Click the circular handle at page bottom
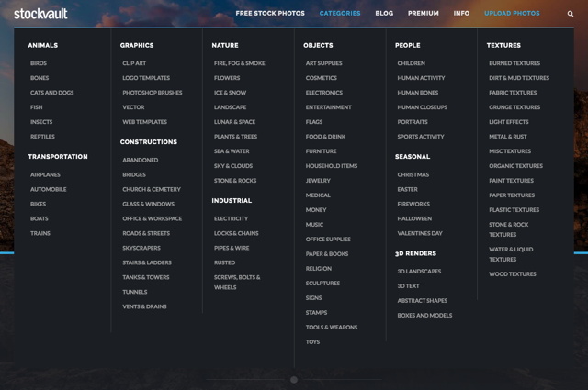588x390 pixels. click(294, 379)
